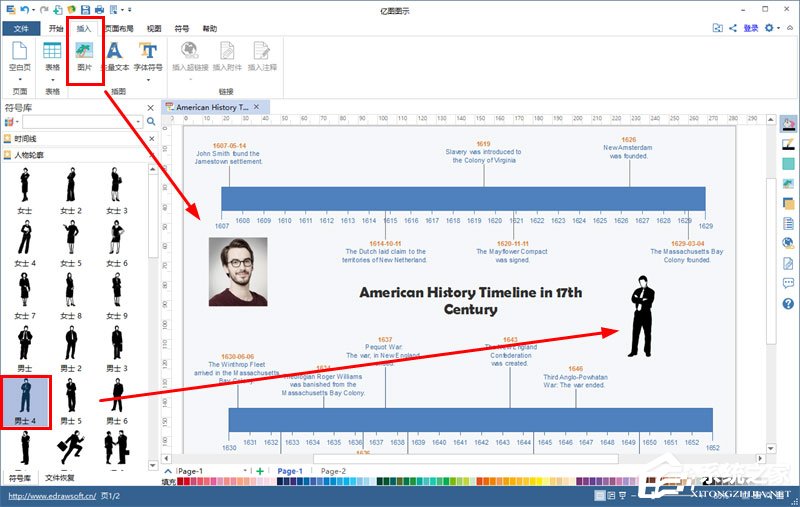
Task: Pick the dark navy fill color swatch
Action: click(x=280, y=481)
